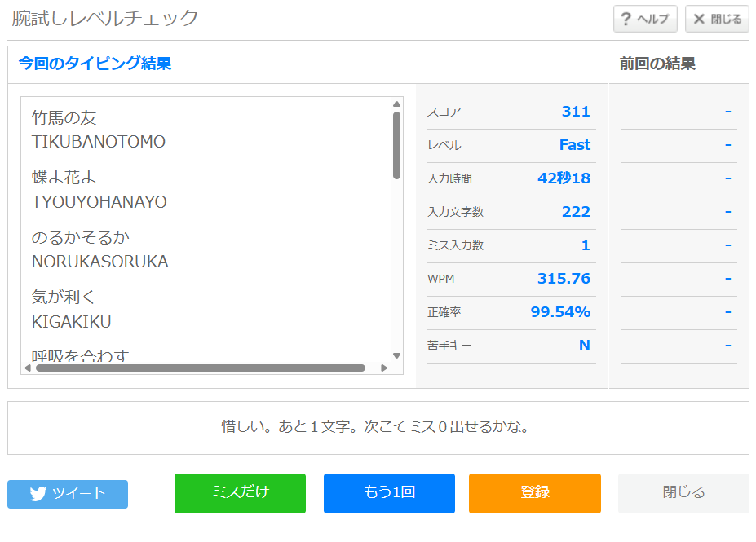Screen dimensions: 756x542
Task: Click the Twitter bird icon
Action: click(x=38, y=494)
